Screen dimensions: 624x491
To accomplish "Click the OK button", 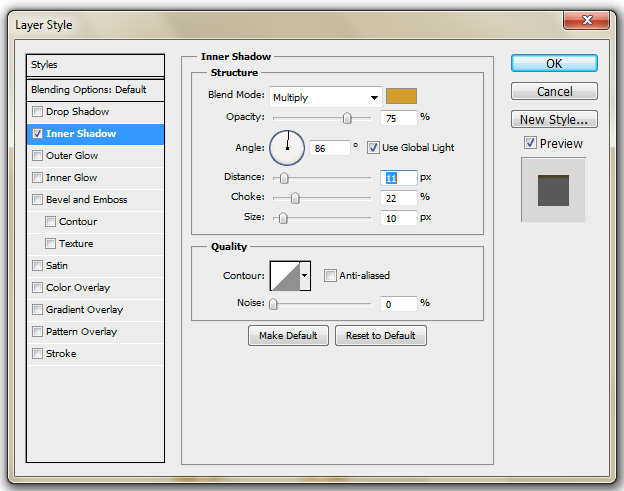I will coord(554,63).
